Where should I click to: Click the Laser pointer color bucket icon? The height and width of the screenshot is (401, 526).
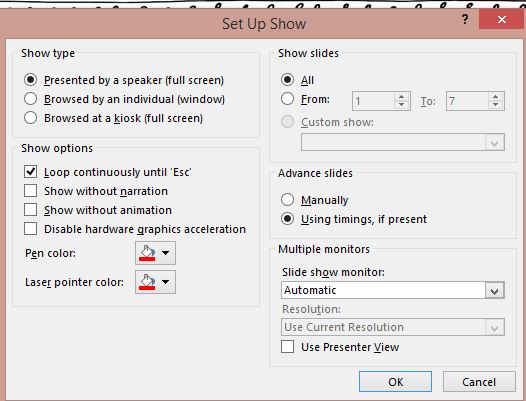point(148,282)
